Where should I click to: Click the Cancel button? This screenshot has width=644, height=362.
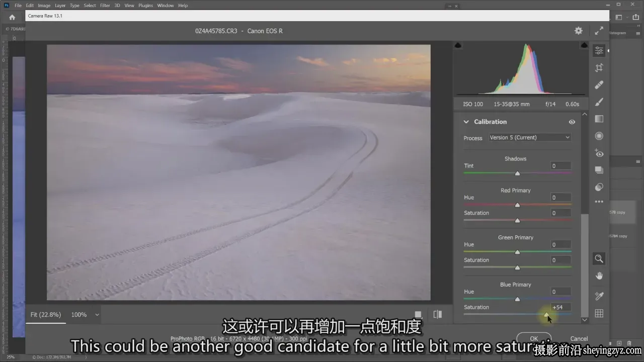579,338
